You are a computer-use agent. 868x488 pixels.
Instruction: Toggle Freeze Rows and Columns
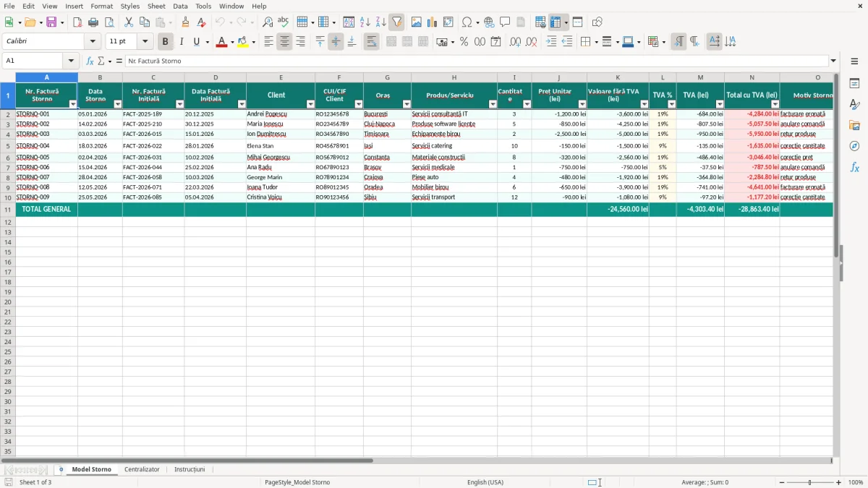556,22
